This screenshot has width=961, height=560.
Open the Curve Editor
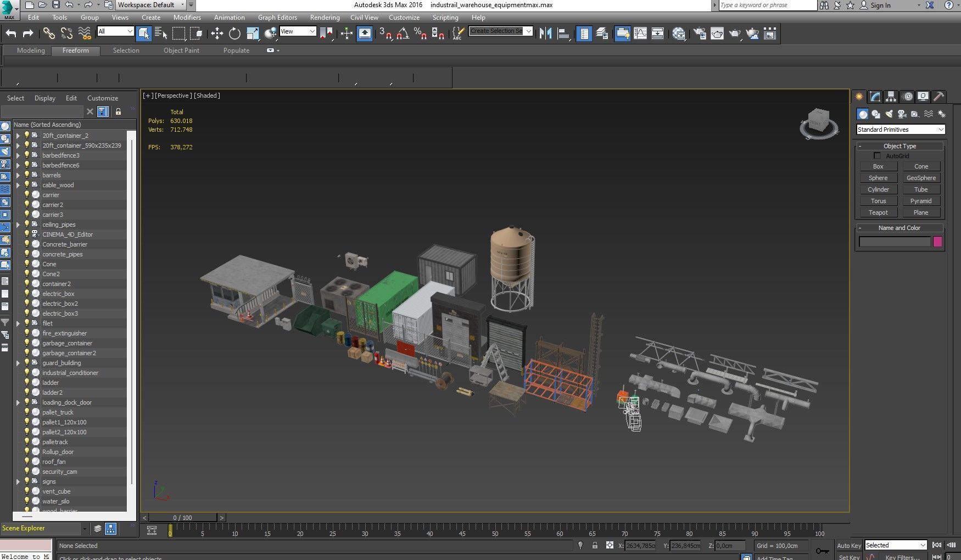640,33
